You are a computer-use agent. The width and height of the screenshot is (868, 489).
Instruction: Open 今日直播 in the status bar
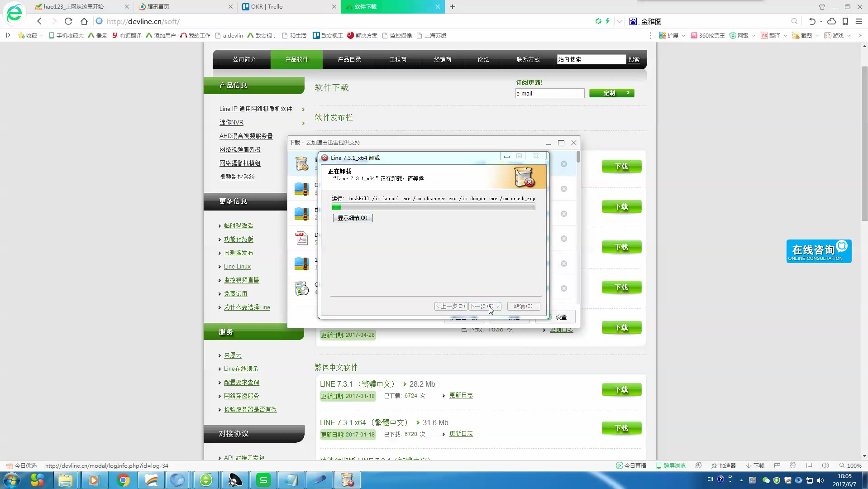coord(631,465)
